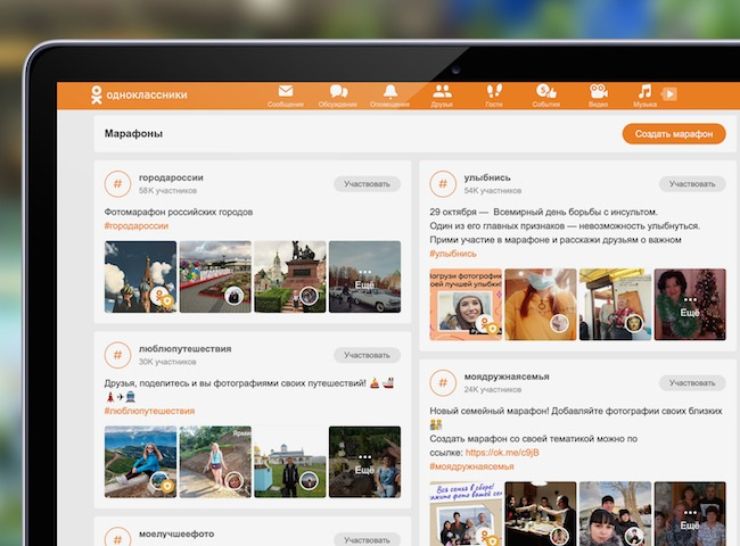The image size is (740, 546).
Task: Open городароссии marathon title
Action: pos(171,178)
